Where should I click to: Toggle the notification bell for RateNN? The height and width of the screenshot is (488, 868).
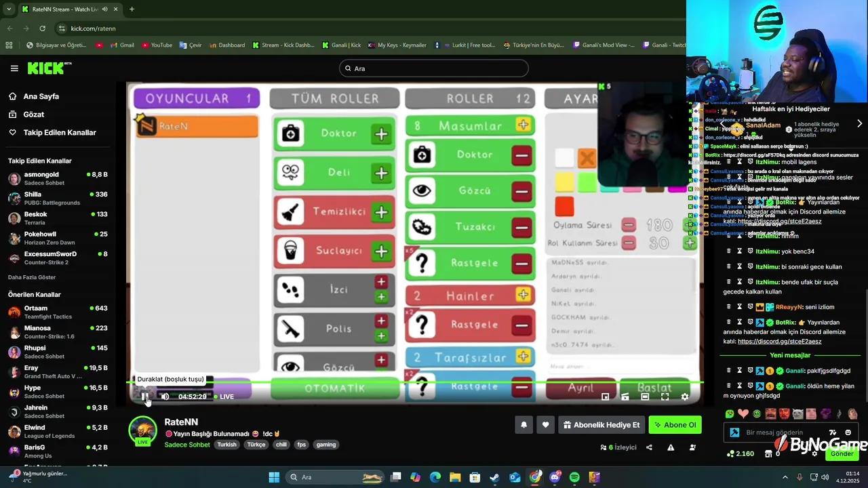[524, 425]
